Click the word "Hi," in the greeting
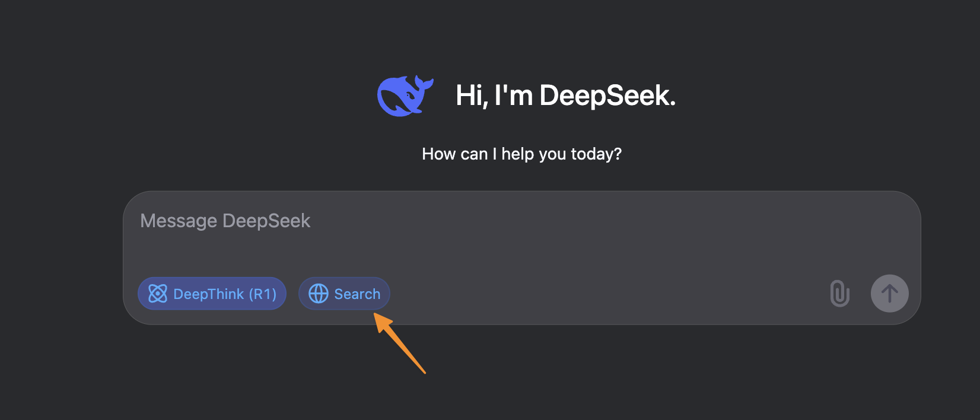The height and width of the screenshot is (420, 980). point(472,96)
